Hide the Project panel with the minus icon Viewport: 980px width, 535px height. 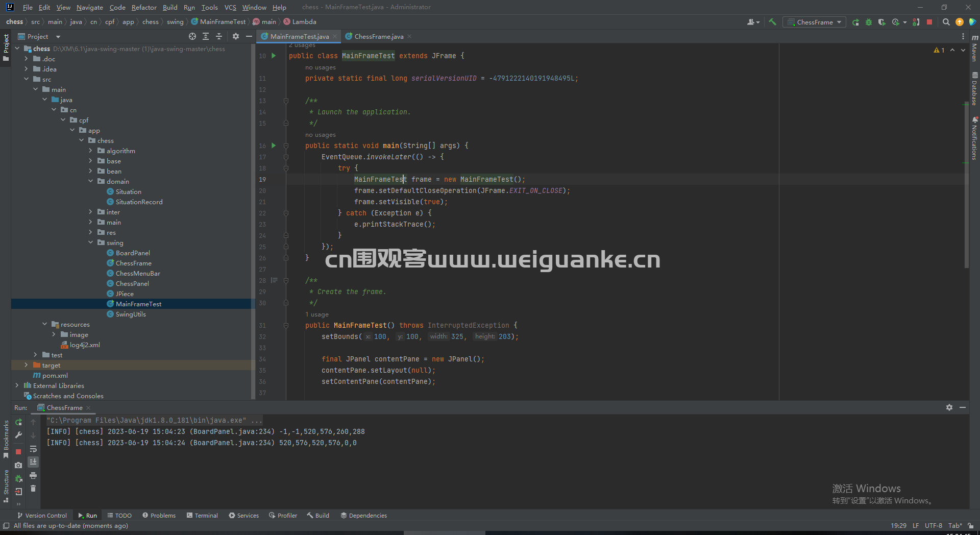[249, 36]
